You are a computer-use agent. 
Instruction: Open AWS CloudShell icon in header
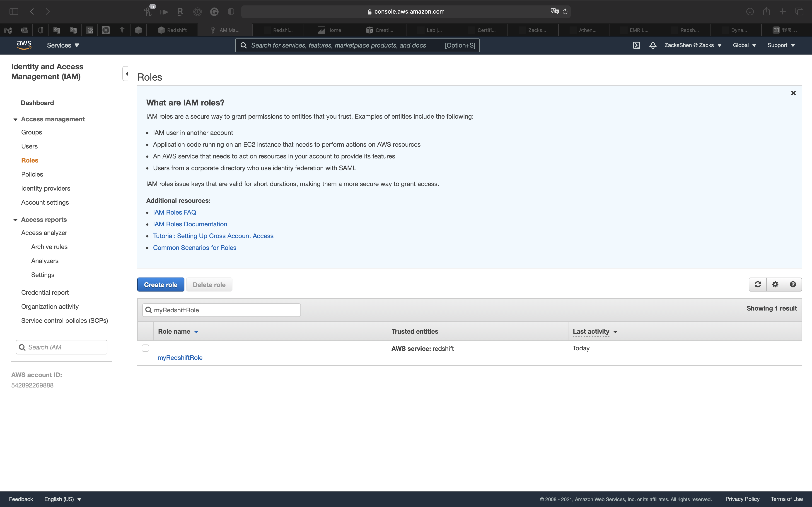[x=636, y=45]
